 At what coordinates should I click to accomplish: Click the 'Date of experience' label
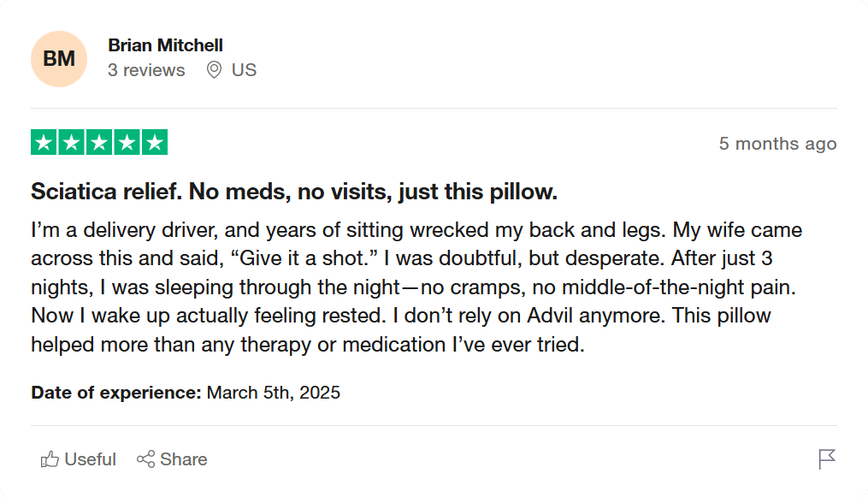(116, 393)
